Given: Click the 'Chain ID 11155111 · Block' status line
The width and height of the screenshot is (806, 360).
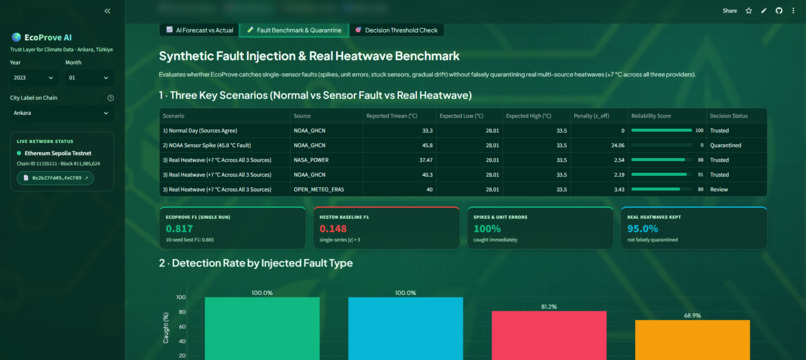Looking at the screenshot, I should click(x=59, y=164).
